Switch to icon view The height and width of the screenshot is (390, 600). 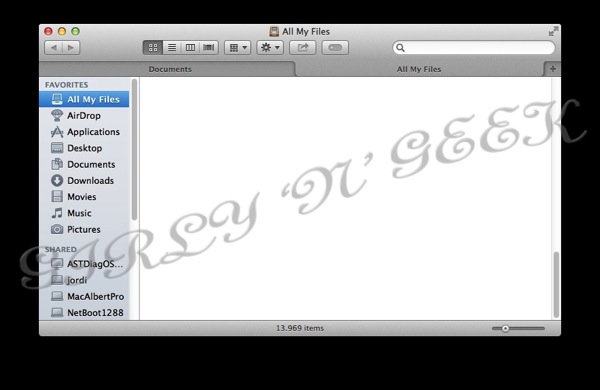(153, 47)
